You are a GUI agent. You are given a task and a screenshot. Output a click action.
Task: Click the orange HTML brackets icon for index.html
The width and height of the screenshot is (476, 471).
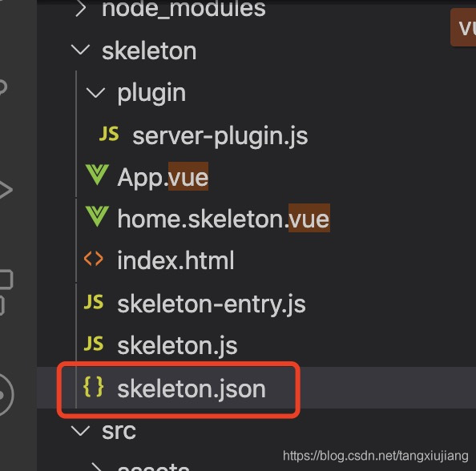pyautogui.click(x=94, y=259)
